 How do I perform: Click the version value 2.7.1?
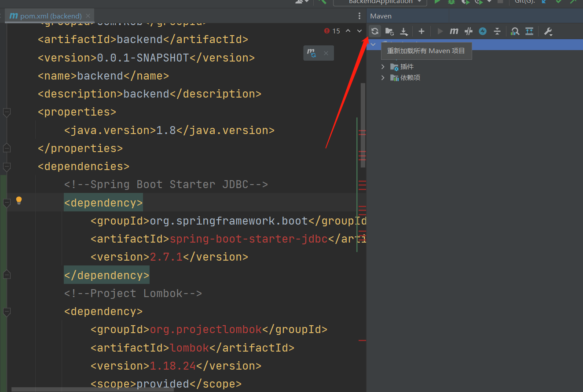pyautogui.click(x=166, y=257)
